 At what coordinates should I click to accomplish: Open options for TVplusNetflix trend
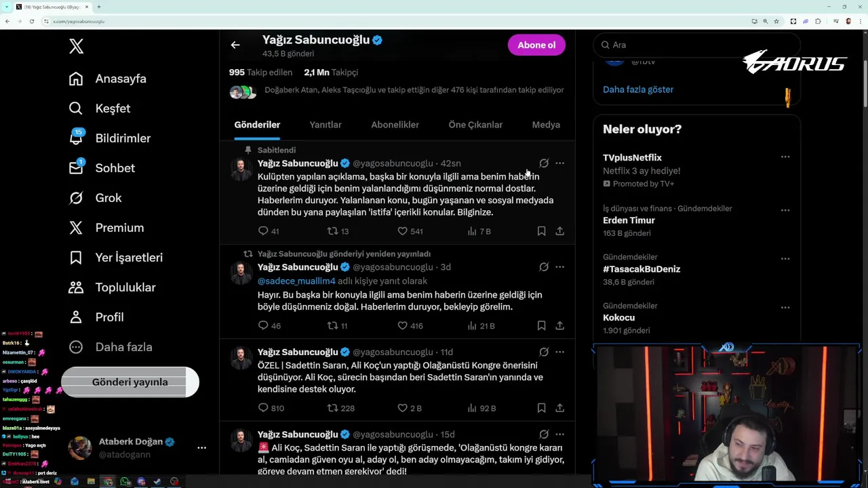click(785, 157)
